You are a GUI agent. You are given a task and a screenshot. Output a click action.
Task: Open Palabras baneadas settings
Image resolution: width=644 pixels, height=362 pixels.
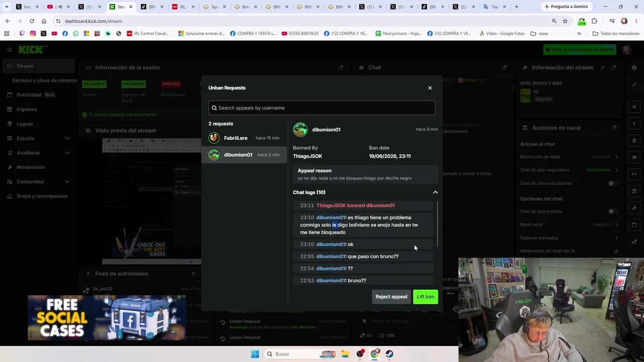click(x=569, y=238)
